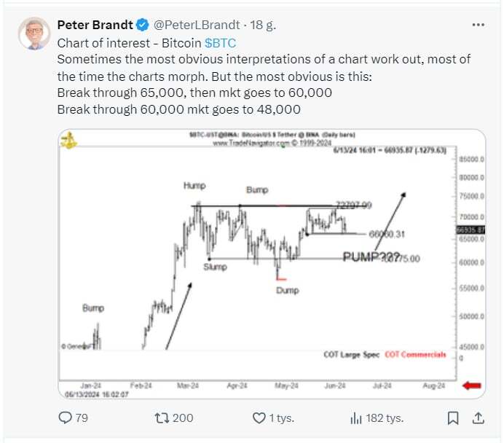Open Peter Brandt's profile avatar
Image resolution: width=504 pixels, height=443 pixels.
[34, 34]
